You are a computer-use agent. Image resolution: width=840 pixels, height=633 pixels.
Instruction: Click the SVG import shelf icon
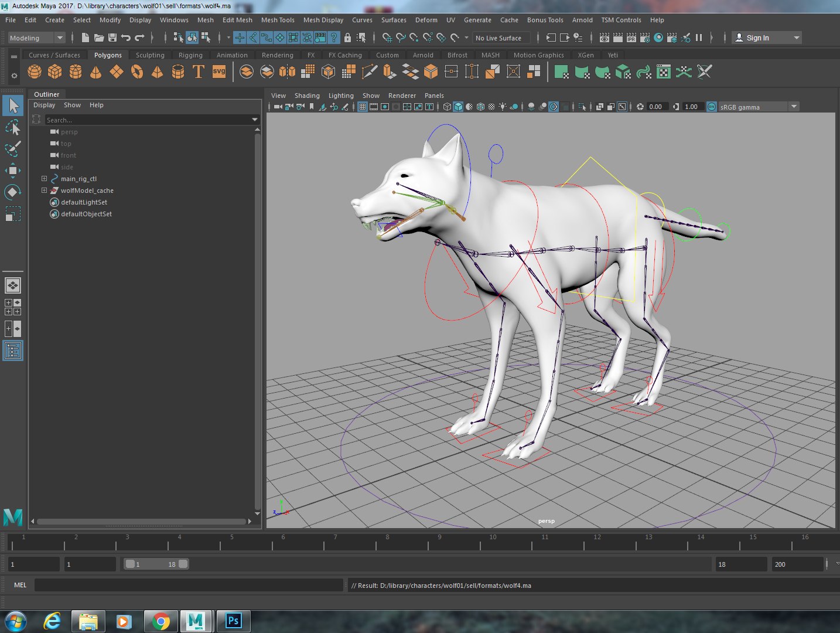point(219,72)
